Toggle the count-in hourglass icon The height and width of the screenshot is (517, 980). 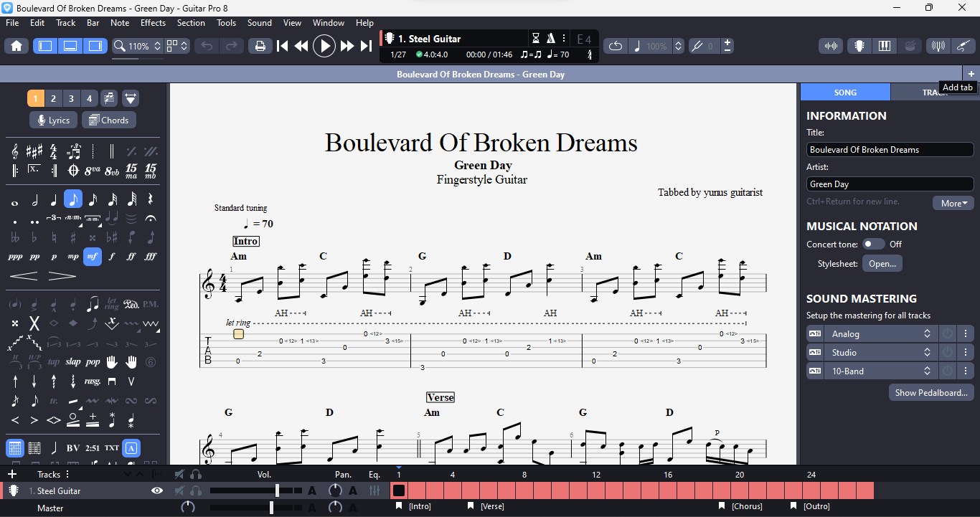tap(536, 39)
